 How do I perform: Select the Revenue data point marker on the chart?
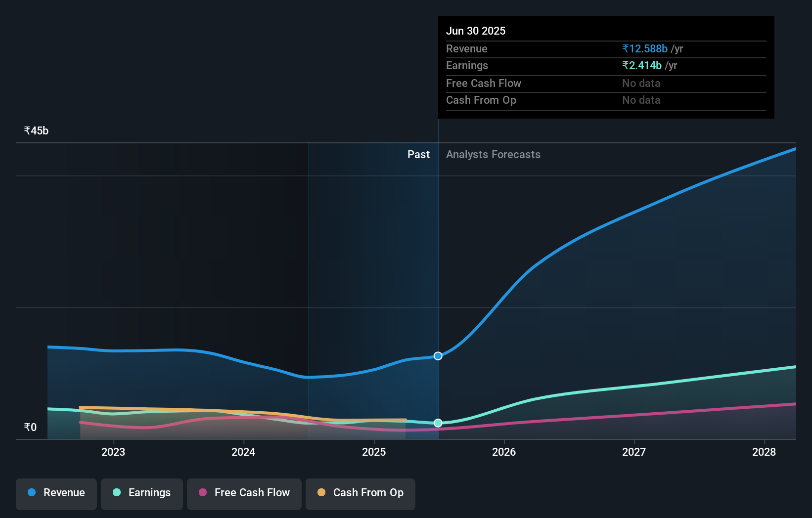tap(438, 356)
